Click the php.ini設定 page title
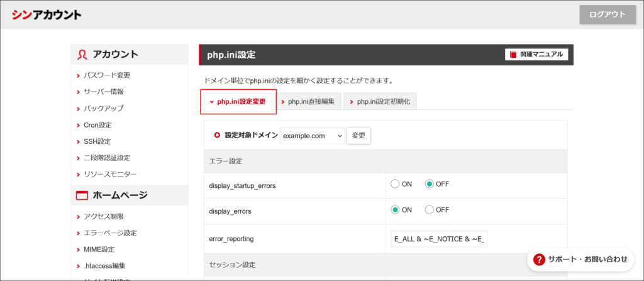This screenshot has height=281, width=644. [231, 55]
